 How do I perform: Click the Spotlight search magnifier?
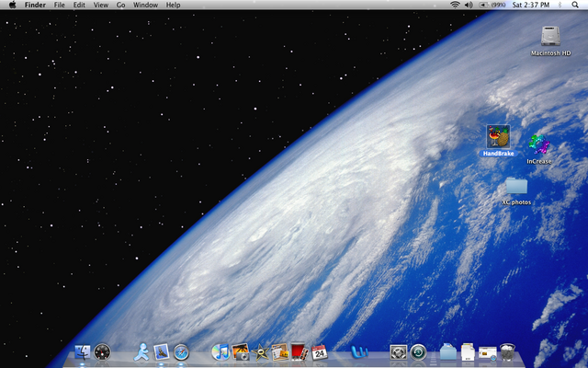click(577, 6)
